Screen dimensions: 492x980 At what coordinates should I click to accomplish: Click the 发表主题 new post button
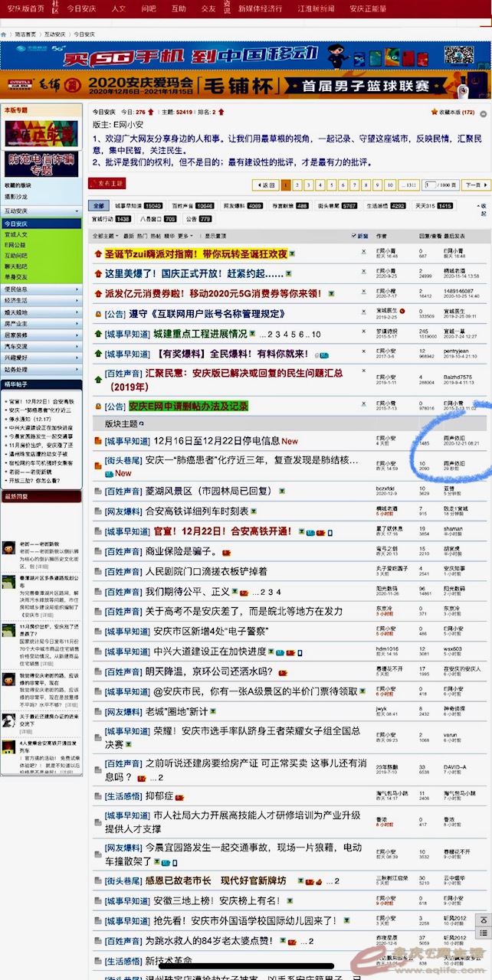[x=106, y=184]
